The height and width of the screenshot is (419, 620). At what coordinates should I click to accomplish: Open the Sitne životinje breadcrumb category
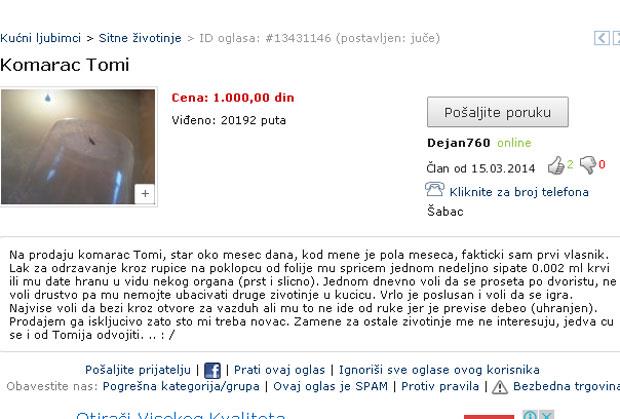[140, 38]
